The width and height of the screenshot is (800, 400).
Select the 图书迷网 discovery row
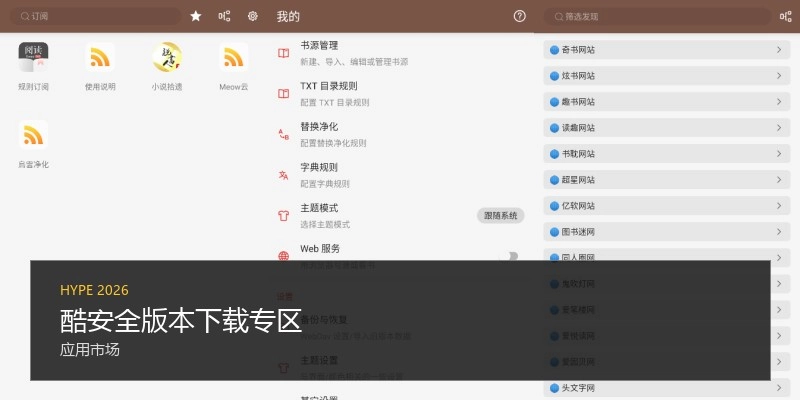tap(667, 232)
